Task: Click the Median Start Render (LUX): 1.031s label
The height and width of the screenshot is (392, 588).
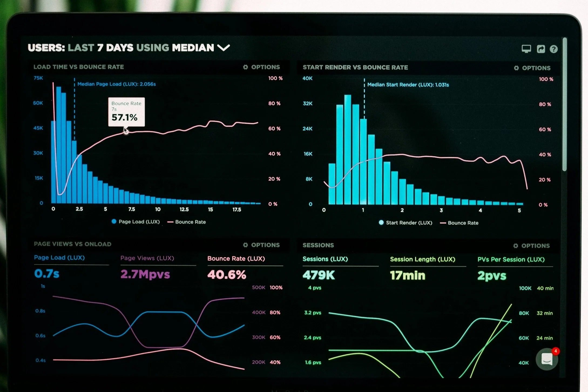Action: pos(408,85)
